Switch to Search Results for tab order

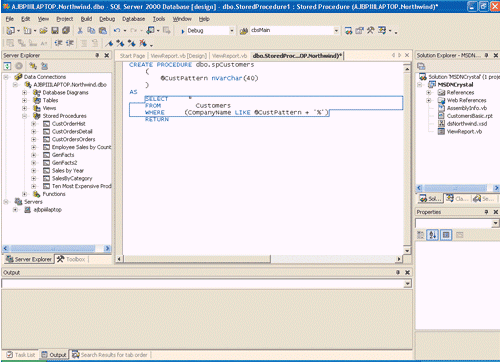pyautogui.click(x=110, y=355)
